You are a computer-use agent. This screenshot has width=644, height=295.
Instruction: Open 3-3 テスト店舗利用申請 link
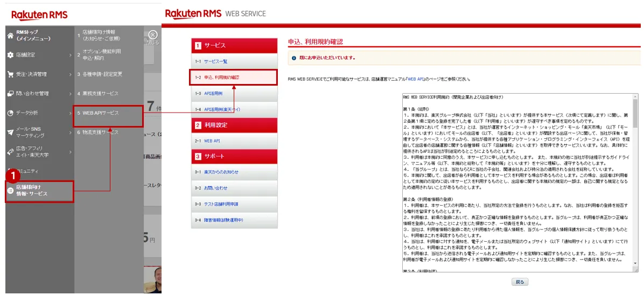tap(221, 204)
